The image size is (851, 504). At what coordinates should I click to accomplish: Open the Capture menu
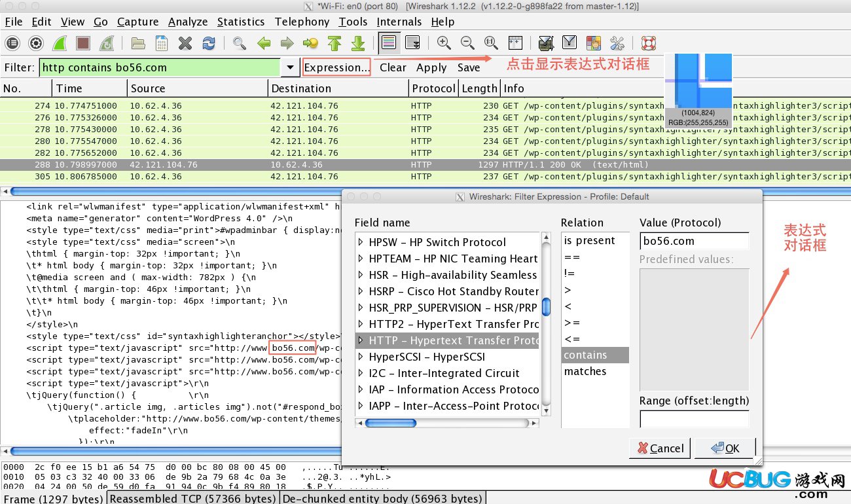click(x=137, y=22)
